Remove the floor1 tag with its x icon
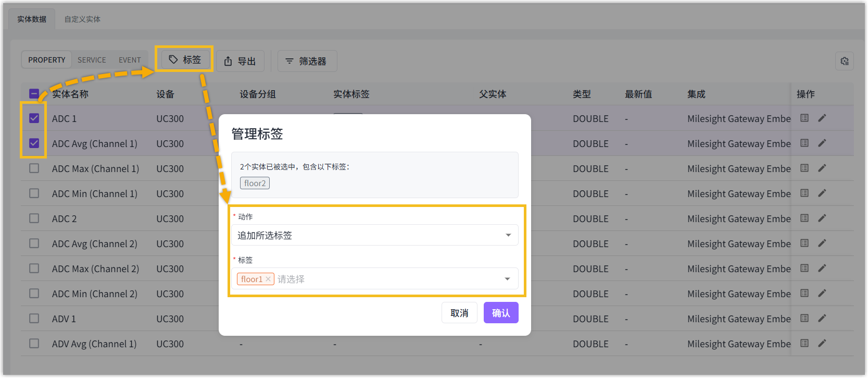Viewport: 868px width, 378px height. 268,279
